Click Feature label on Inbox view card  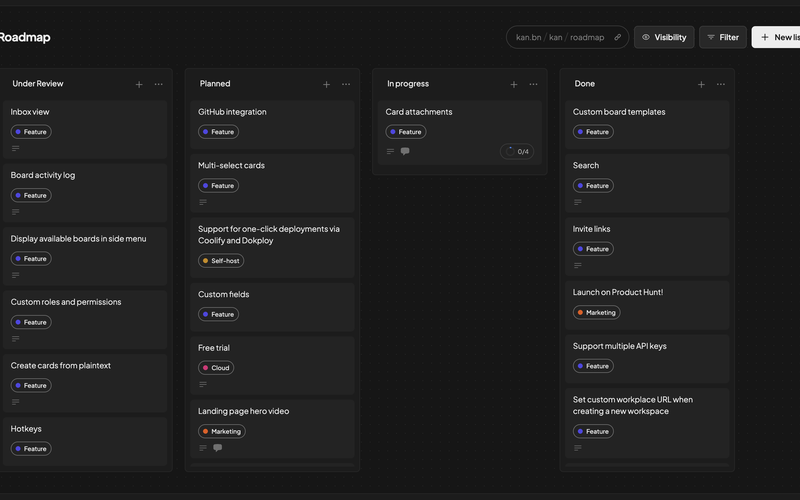(x=31, y=132)
